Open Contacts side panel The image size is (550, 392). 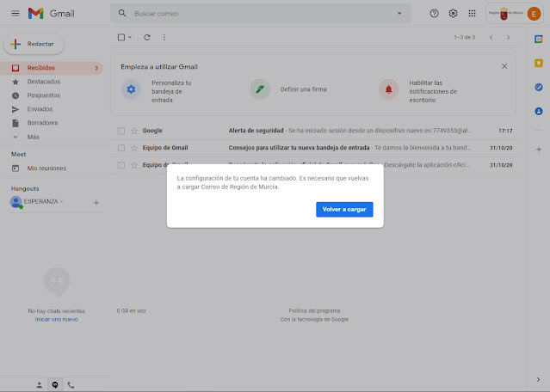pyautogui.click(x=539, y=111)
